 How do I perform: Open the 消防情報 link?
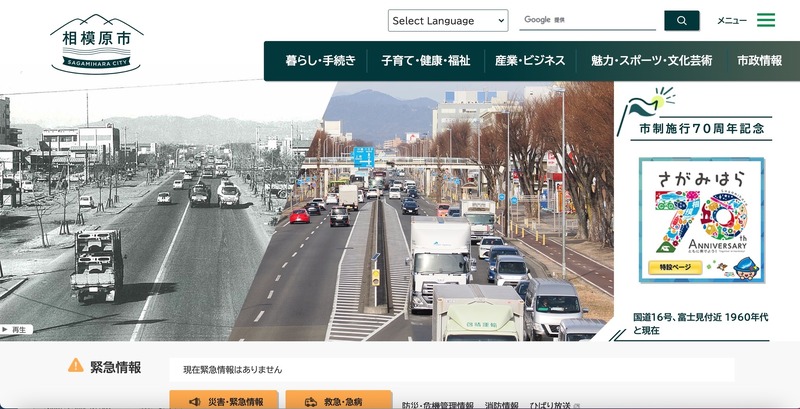501,405
